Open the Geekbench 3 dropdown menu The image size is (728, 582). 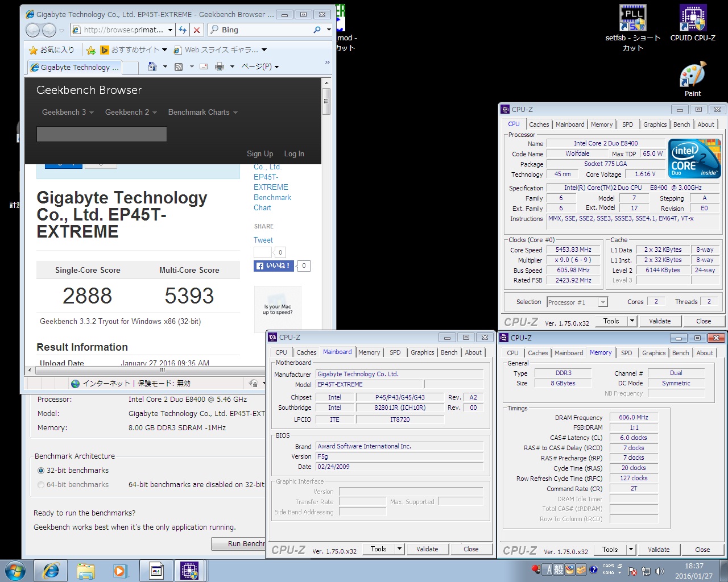68,112
